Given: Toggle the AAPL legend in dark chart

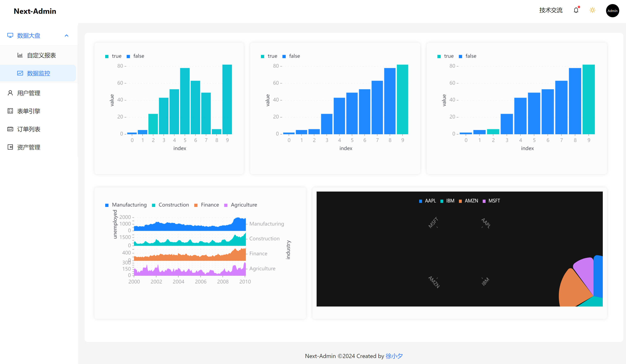Looking at the screenshot, I should 430,201.
